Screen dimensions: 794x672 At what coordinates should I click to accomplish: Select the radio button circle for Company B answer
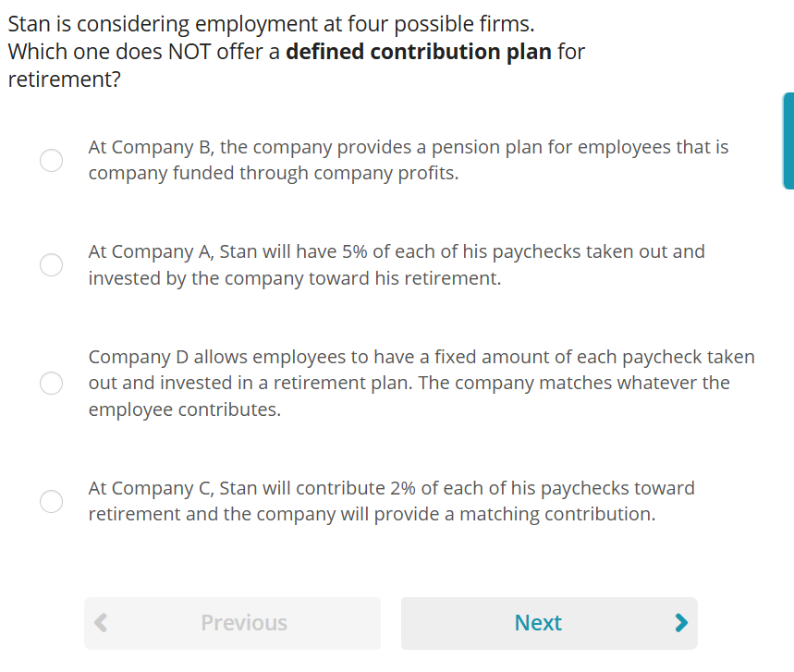tap(51, 160)
